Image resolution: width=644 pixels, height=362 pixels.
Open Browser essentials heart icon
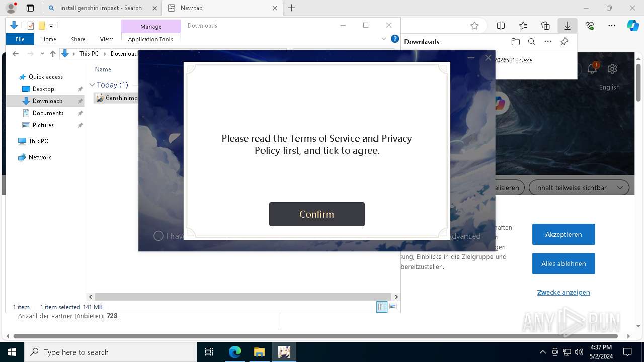tap(590, 26)
